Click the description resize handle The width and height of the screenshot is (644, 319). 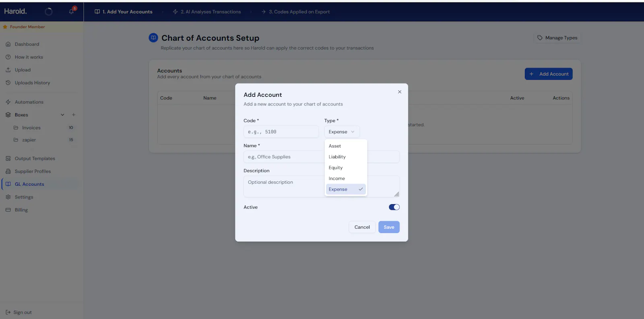click(x=396, y=194)
